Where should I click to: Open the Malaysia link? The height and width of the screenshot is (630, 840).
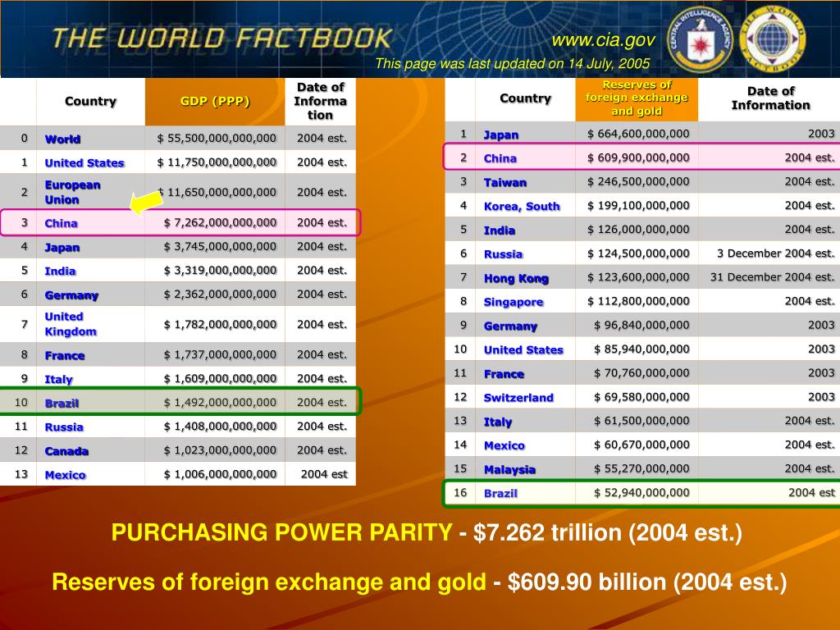(509, 470)
